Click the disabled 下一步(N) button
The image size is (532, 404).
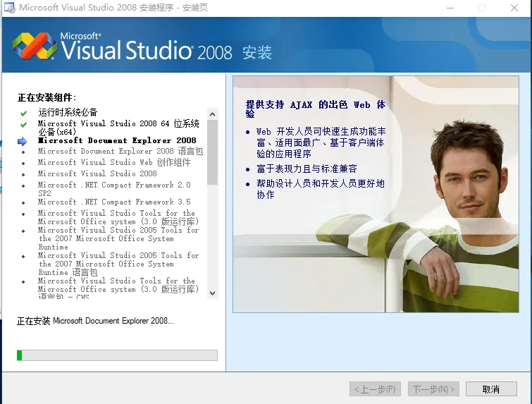pos(433,389)
